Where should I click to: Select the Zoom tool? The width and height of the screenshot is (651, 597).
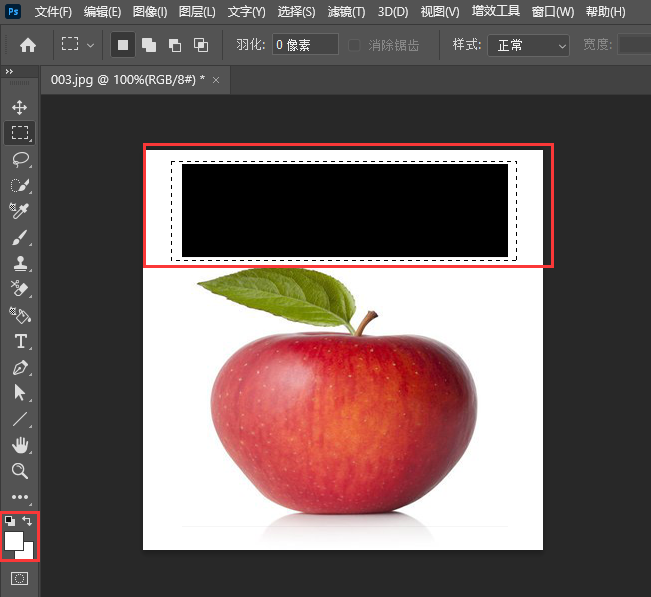(x=19, y=471)
